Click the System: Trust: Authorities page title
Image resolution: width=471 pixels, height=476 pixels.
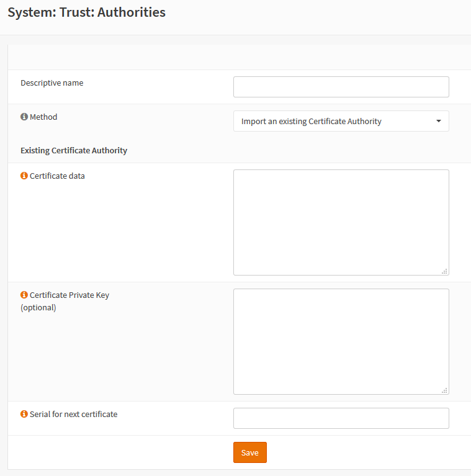point(86,12)
